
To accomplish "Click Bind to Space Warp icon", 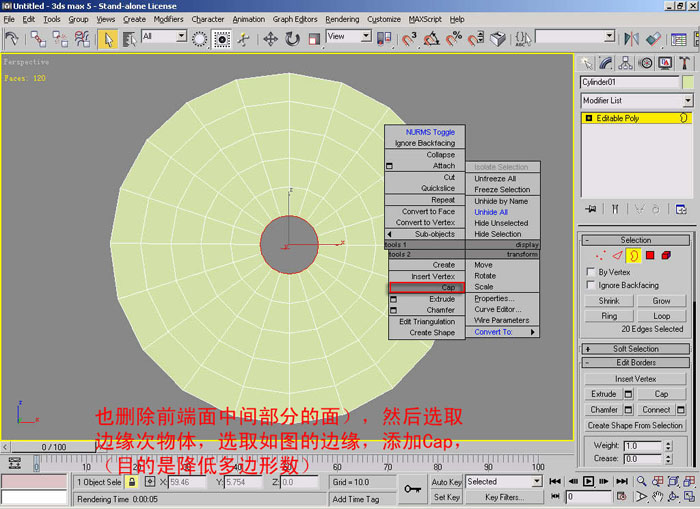I will click(83, 39).
